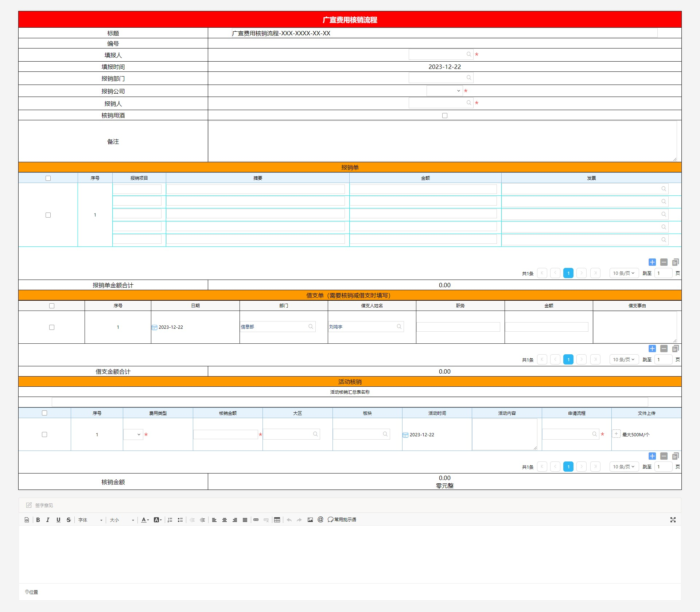Check row 1 in the 活动核销 table
Viewport: 700px width, 612px height.
(x=44, y=434)
